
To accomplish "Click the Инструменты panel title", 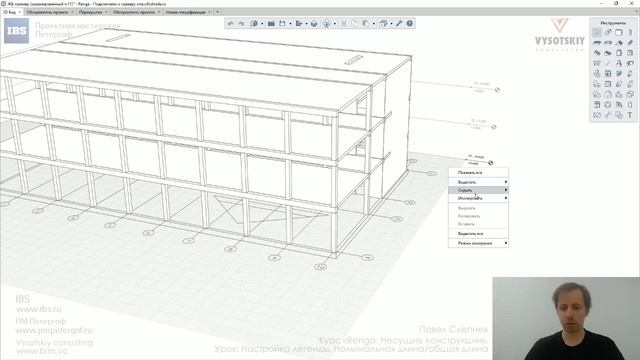I will (x=613, y=23).
